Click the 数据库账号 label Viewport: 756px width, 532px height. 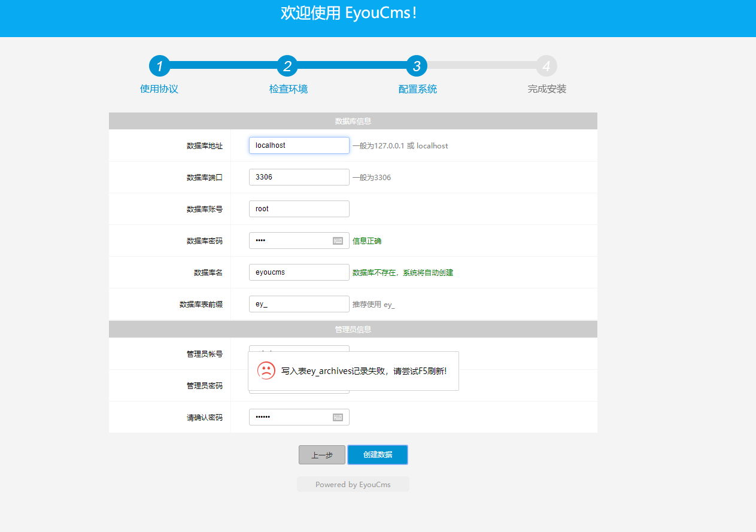point(205,209)
